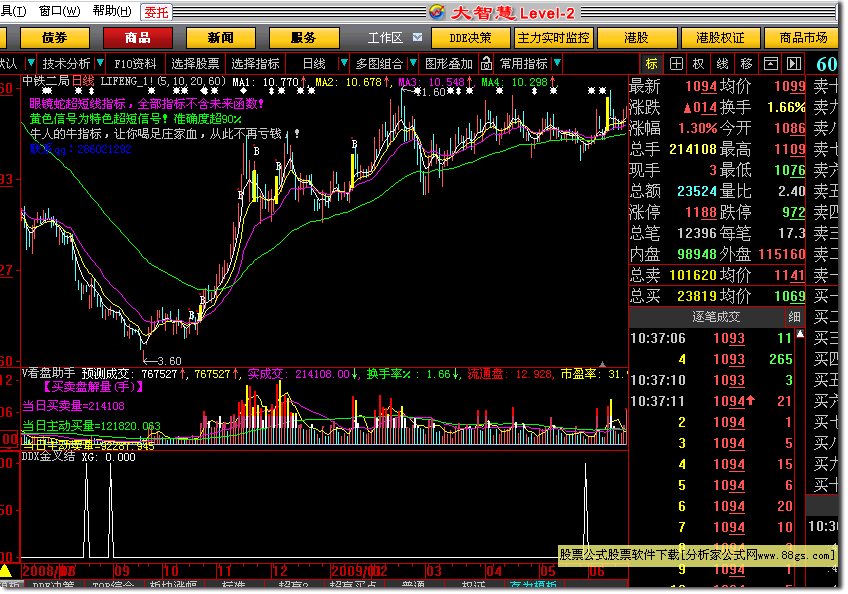The width and height of the screenshot is (848, 594).
Task: Click the 大智慧 logo icon in title
Action: tap(437, 12)
